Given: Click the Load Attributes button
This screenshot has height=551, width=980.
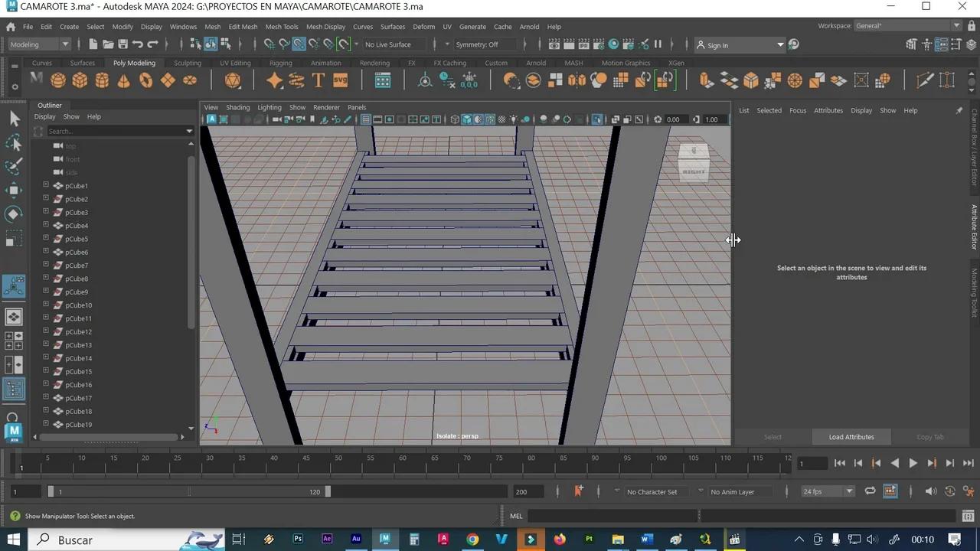Looking at the screenshot, I should 851,437.
